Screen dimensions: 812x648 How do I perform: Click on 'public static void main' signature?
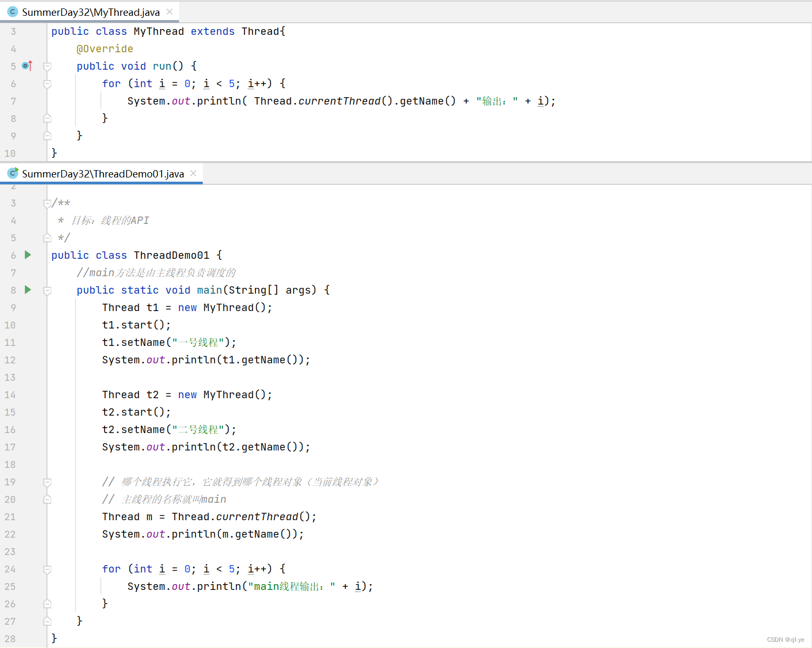coord(203,290)
